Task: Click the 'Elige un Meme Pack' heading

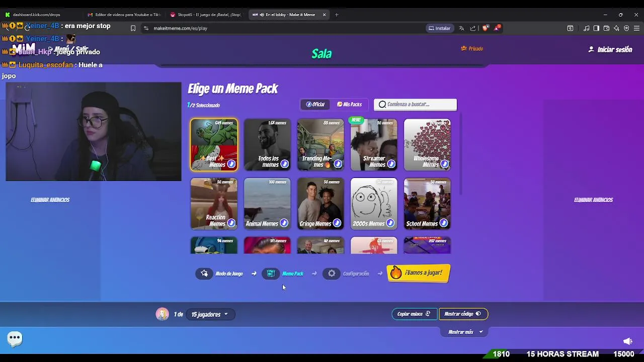Action: pos(233,88)
